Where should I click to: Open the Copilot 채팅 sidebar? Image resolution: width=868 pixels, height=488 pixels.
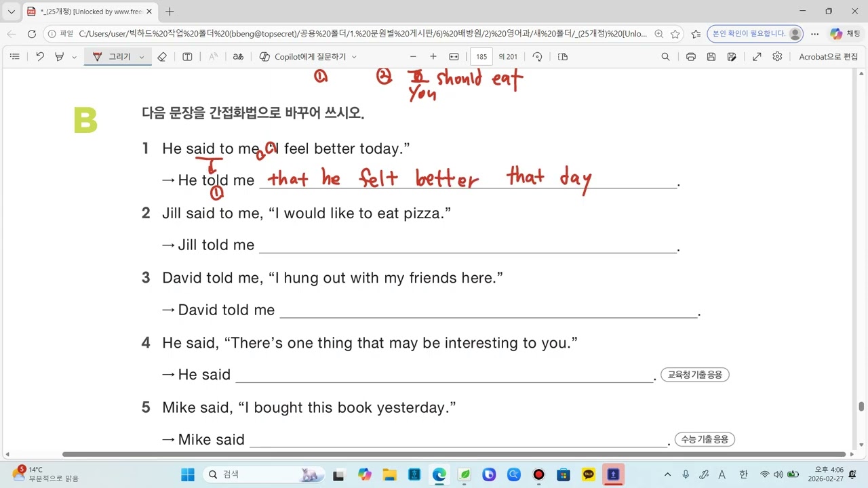(x=846, y=34)
